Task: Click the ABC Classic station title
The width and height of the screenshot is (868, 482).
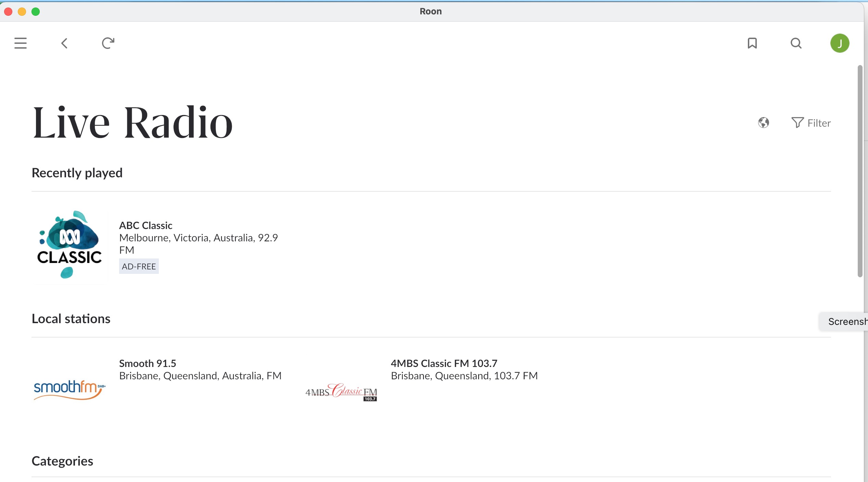Action: [x=145, y=225]
